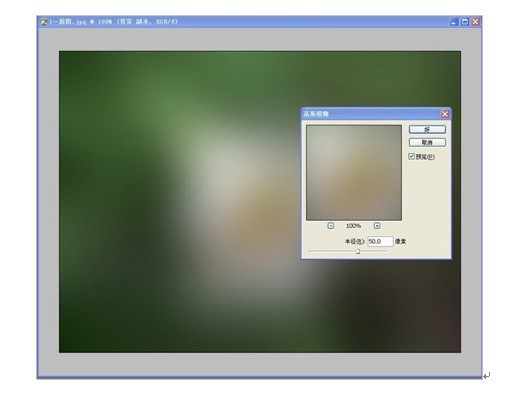
Task: Minimize the image document window
Action: pyautogui.click(x=454, y=22)
